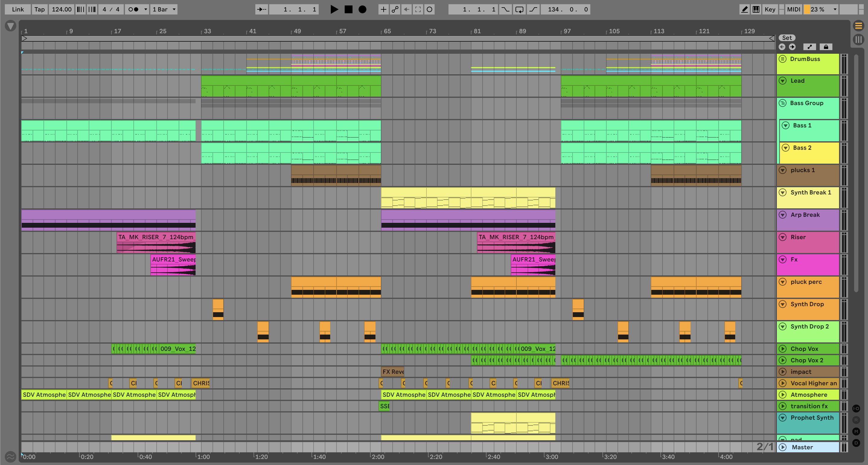The width and height of the screenshot is (868, 465).
Task: Toggle the Arrangement Loop switch icon
Action: 519,9
